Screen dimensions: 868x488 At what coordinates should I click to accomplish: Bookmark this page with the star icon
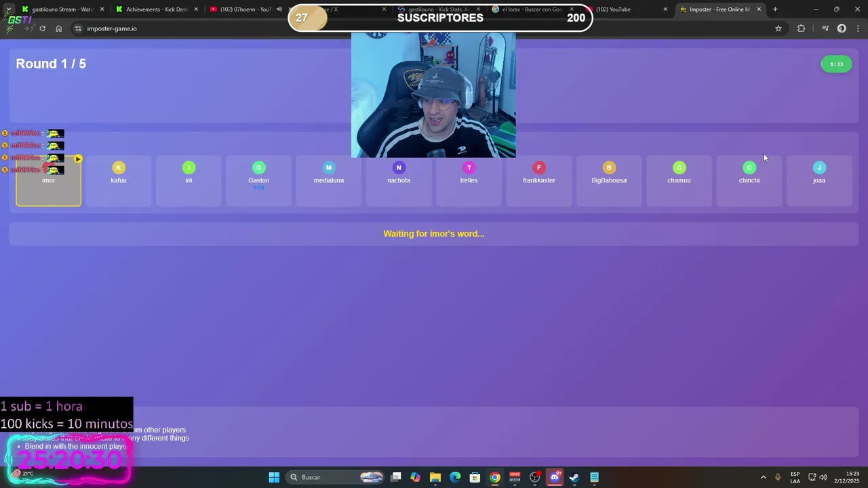[x=778, y=28]
